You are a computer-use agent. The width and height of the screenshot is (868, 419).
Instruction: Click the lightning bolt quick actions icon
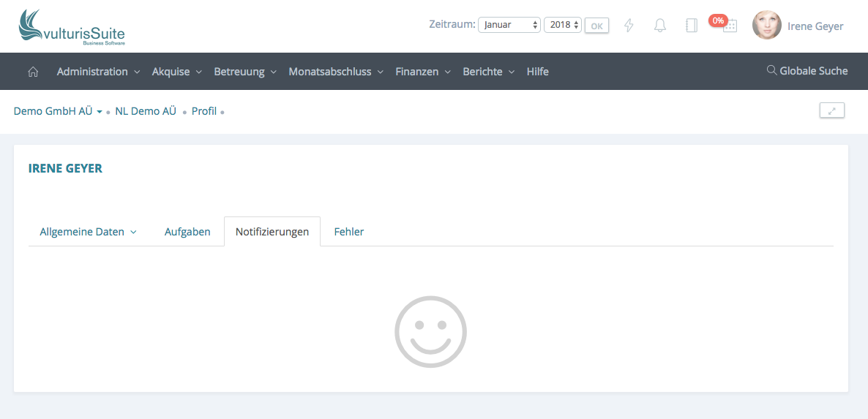point(629,26)
